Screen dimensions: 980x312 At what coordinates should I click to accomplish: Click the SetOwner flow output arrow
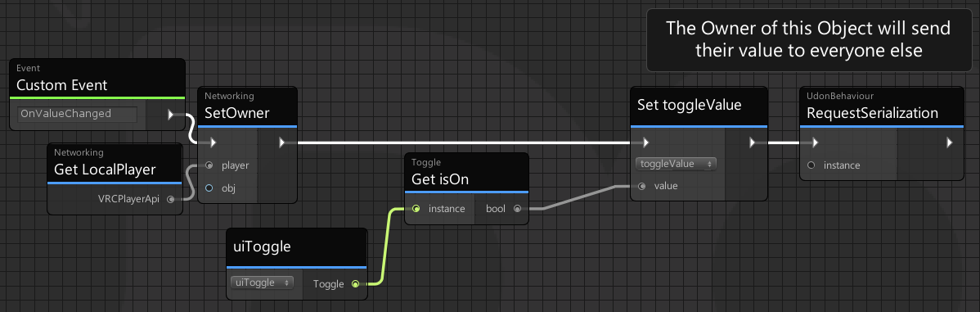point(282,142)
